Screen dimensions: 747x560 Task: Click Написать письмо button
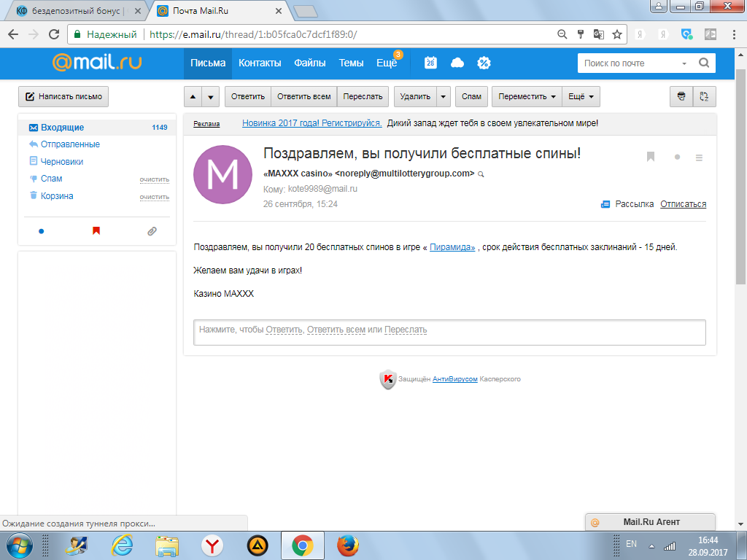pyautogui.click(x=63, y=96)
